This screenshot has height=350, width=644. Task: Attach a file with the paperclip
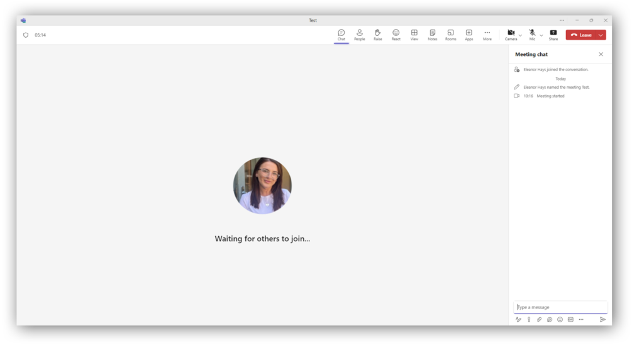coord(539,320)
